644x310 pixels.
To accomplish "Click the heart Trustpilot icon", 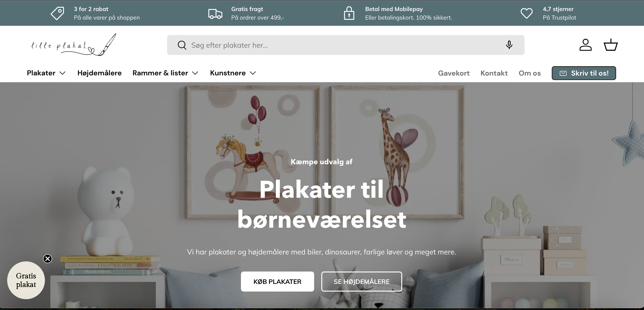I will point(527,13).
